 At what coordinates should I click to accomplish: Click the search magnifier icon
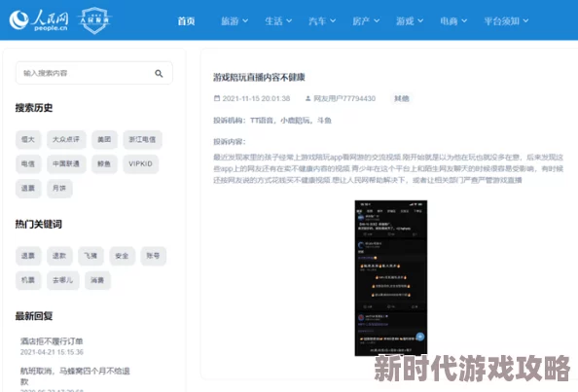pos(159,73)
